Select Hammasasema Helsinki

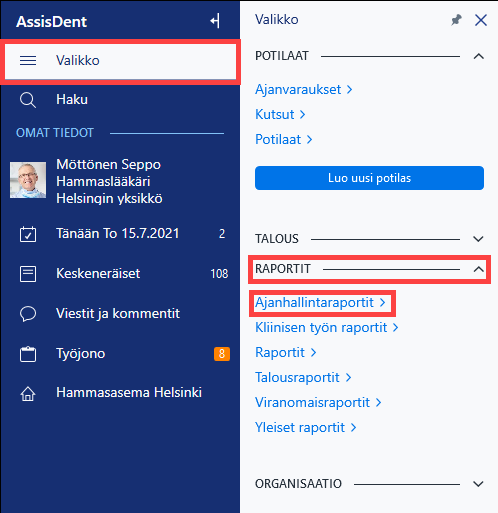pos(120,393)
